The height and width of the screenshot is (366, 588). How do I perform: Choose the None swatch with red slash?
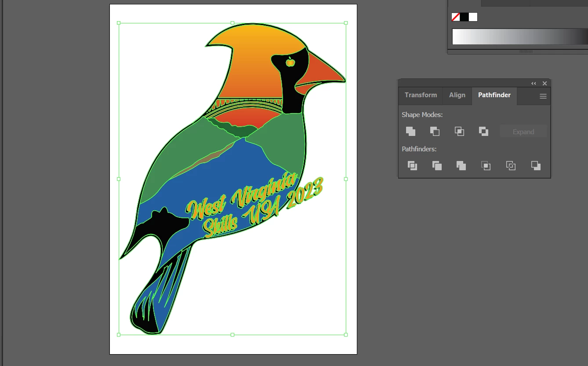click(x=456, y=17)
